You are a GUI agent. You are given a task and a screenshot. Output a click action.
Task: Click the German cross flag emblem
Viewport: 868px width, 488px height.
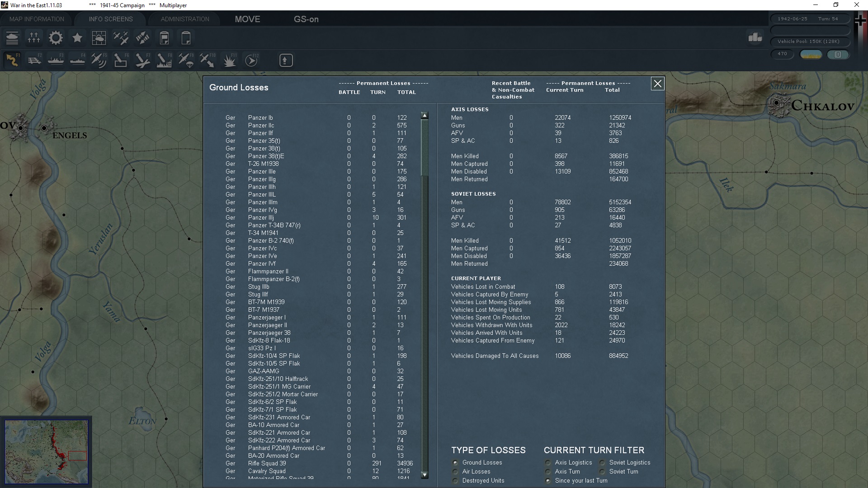(x=860, y=21)
